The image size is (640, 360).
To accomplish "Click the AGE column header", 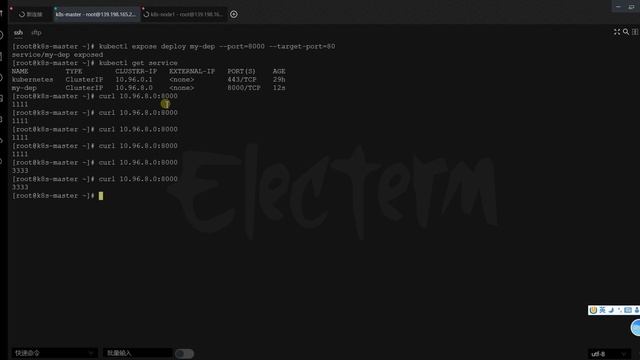I will coord(279,71).
